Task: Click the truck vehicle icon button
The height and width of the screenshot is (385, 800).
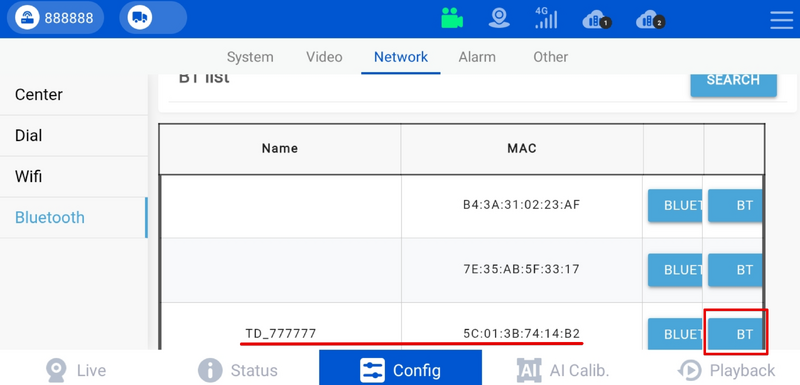Action: [153, 18]
